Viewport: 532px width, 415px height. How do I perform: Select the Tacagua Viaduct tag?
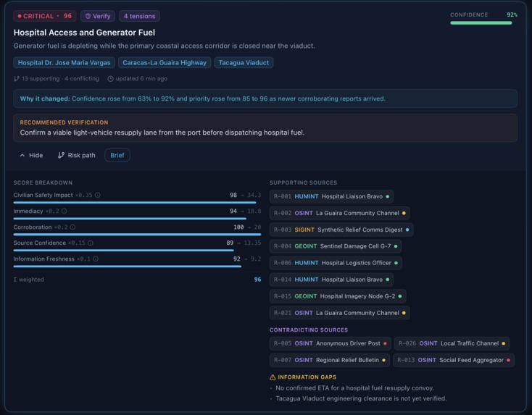tap(244, 62)
